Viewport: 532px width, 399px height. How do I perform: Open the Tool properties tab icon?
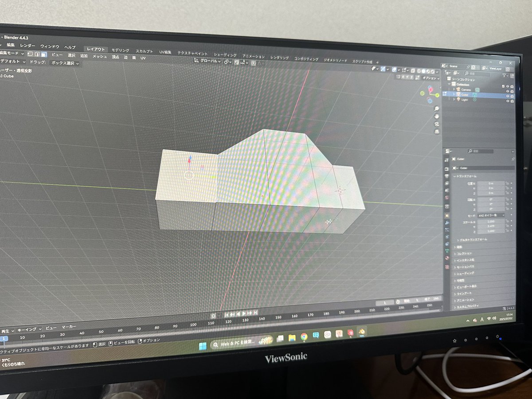click(446, 160)
